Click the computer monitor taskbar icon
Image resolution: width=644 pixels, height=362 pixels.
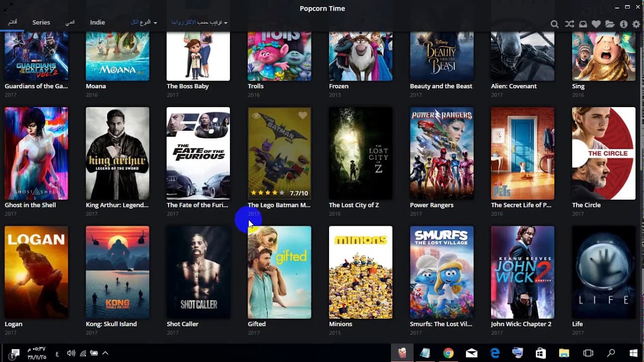coord(518,353)
